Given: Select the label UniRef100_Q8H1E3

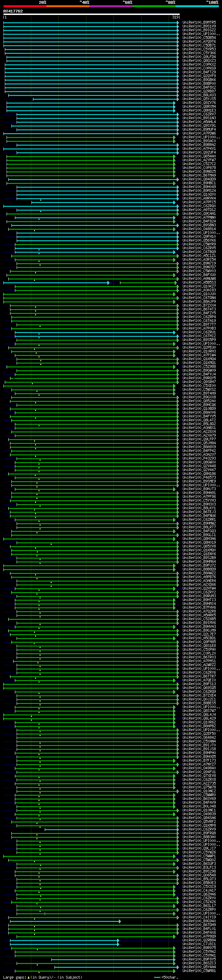Looking at the screenshot, I should coord(199,110).
